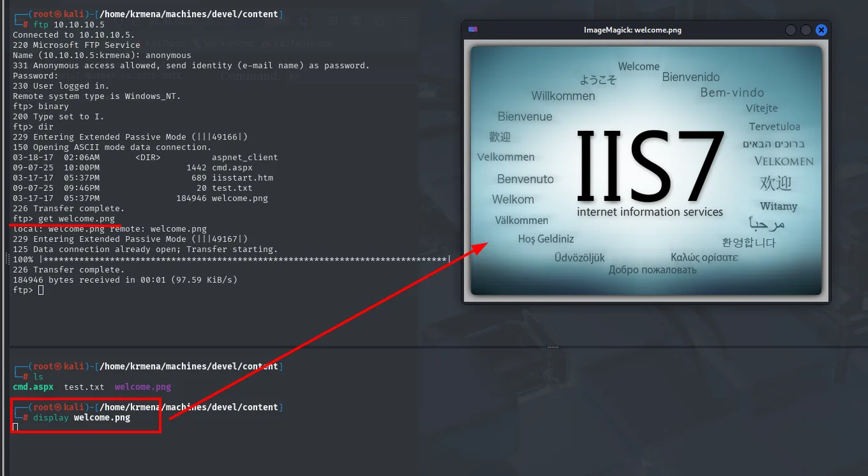Screen dimensions: 868x476
Task: Select purple 'welcome.png' in ls output
Action: point(143,387)
